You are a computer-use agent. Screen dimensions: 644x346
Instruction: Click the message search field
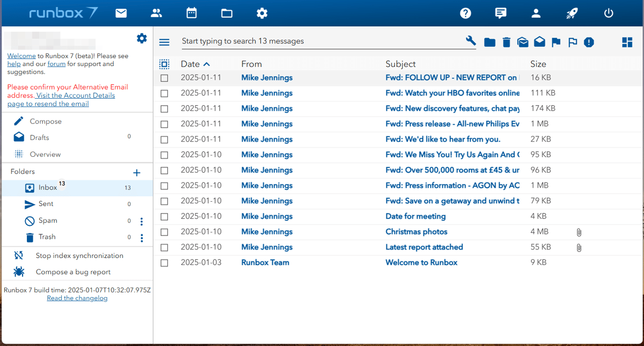coord(321,41)
